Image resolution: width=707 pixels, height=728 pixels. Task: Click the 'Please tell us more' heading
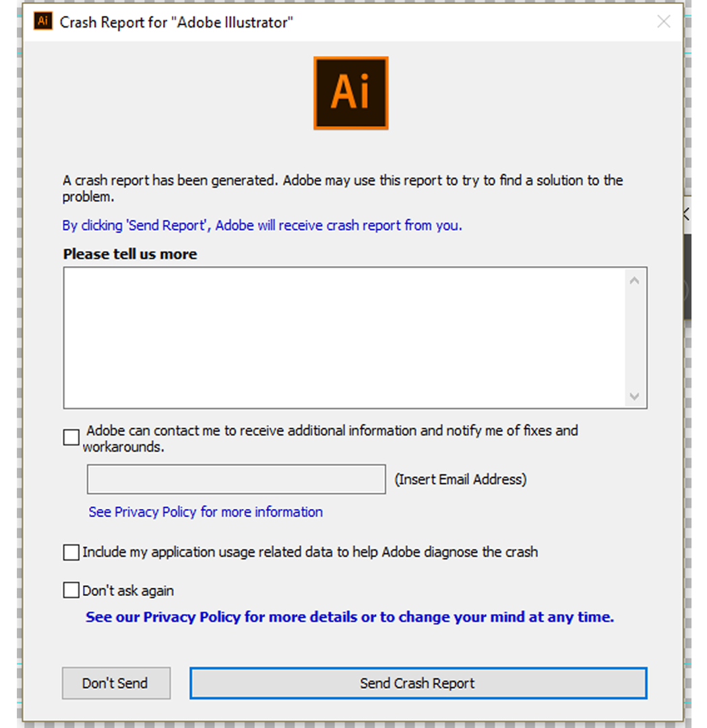pyautogui.click(x=130, y=254)
